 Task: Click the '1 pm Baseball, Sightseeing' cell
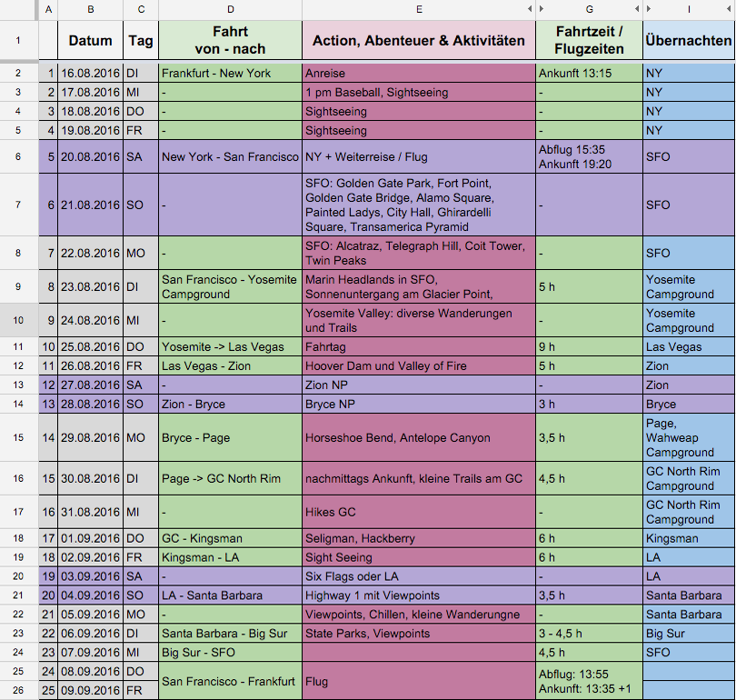[x=419, y=92]
